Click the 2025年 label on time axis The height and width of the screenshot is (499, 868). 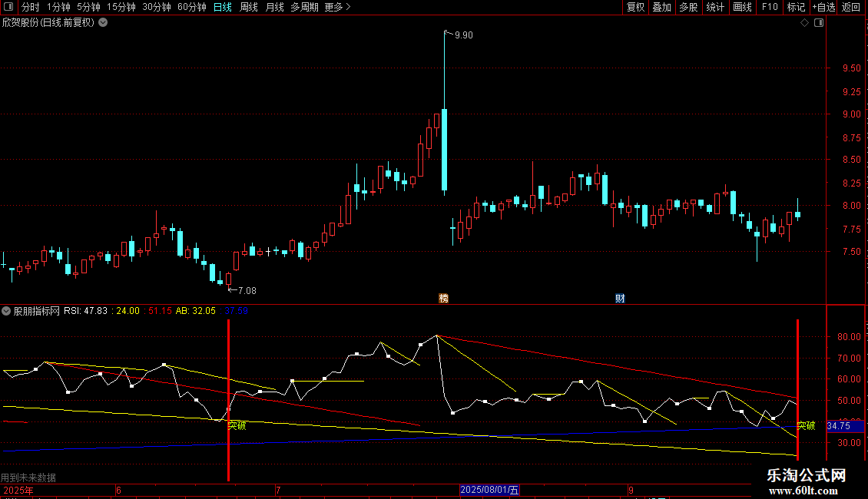(x=18, y=490)
